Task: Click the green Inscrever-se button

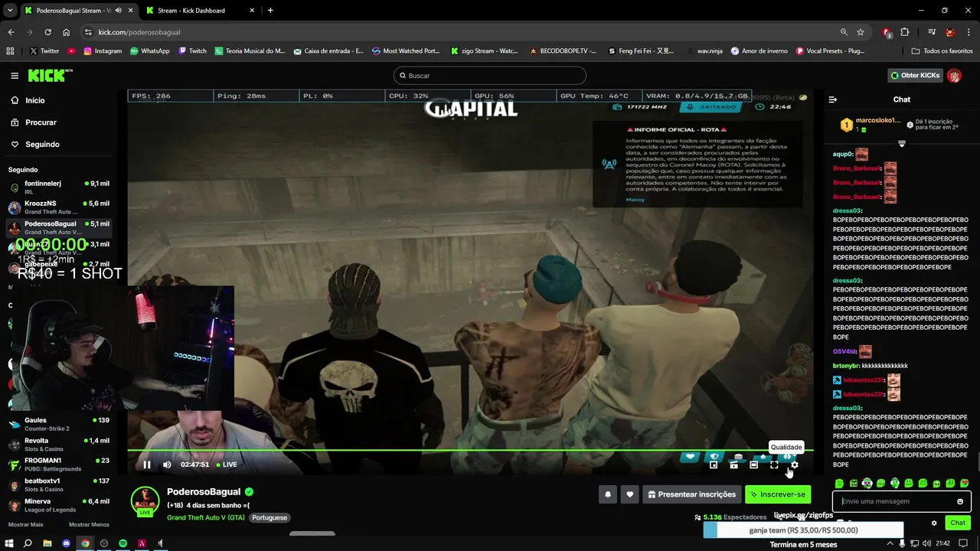Action: pyautogui.click(x=778, y=494)
